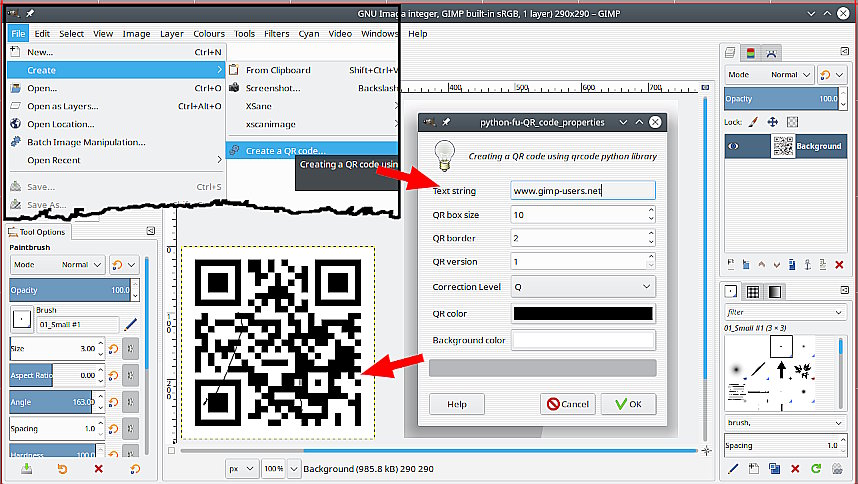Link Aspect Ratio to brush default
Image resolution: width=858 pixels, height=484 pixels.
pyautogui.click(x=130, y=376)
